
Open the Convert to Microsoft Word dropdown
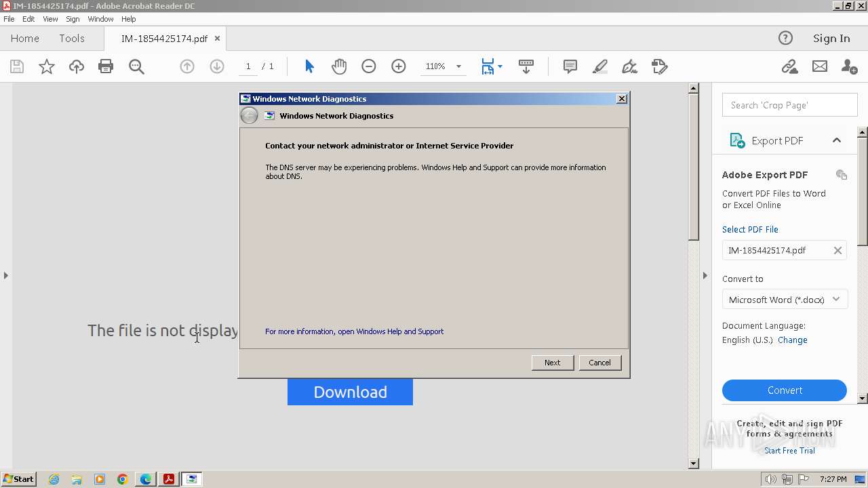tap(785, 300)
